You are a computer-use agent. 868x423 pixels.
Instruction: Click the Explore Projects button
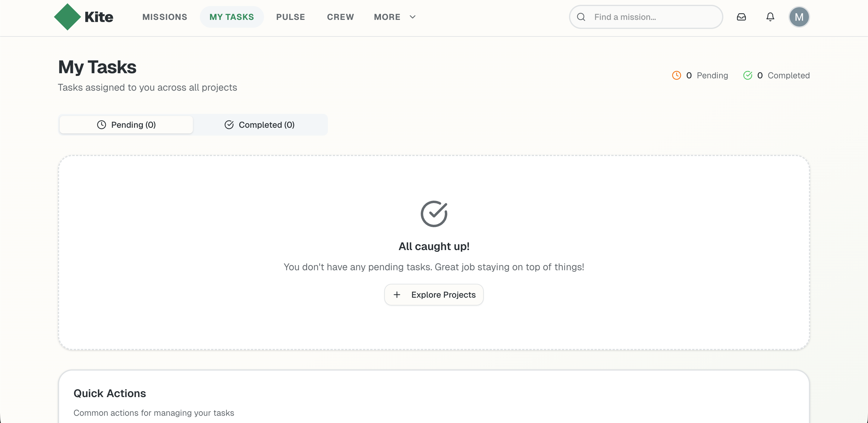point(434,294)
